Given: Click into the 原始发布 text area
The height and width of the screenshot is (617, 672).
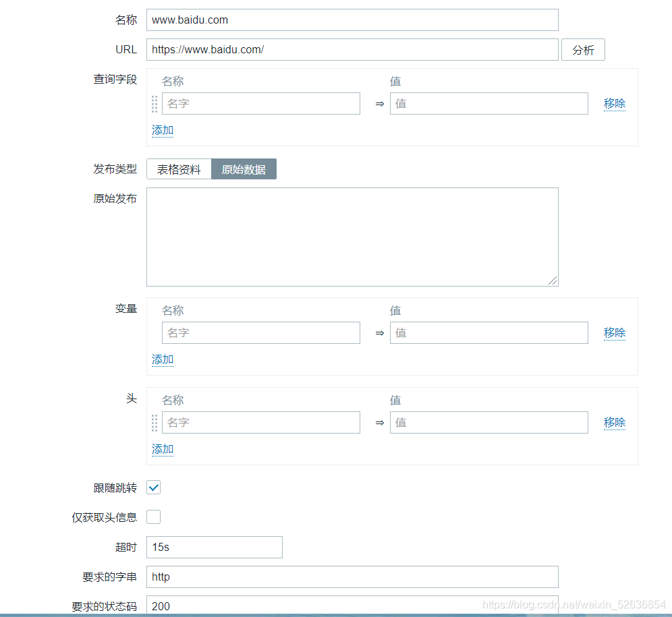Looking at the screenshot, I should click(352, 237).
